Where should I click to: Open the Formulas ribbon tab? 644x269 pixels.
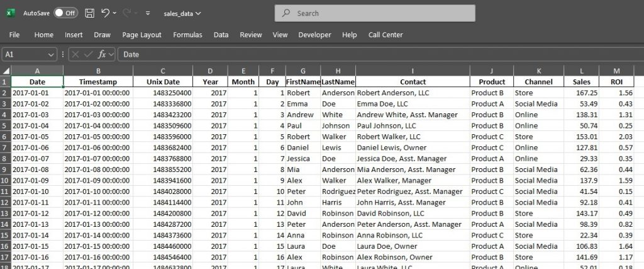pyautogui.click(x=187, y=35)
